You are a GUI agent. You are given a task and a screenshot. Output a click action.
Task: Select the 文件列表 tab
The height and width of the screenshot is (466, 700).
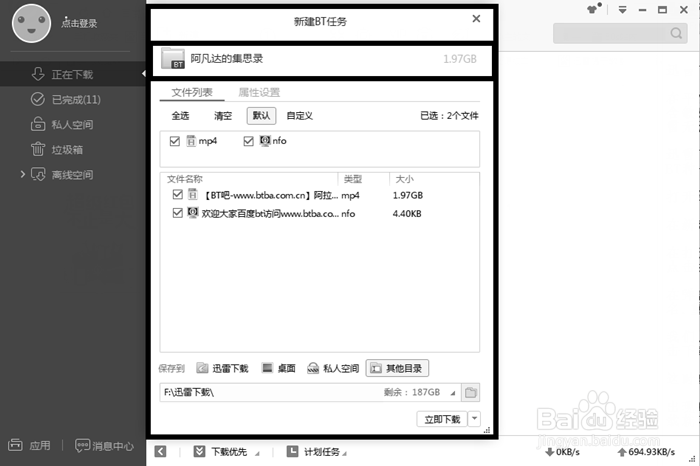[192, 93]
